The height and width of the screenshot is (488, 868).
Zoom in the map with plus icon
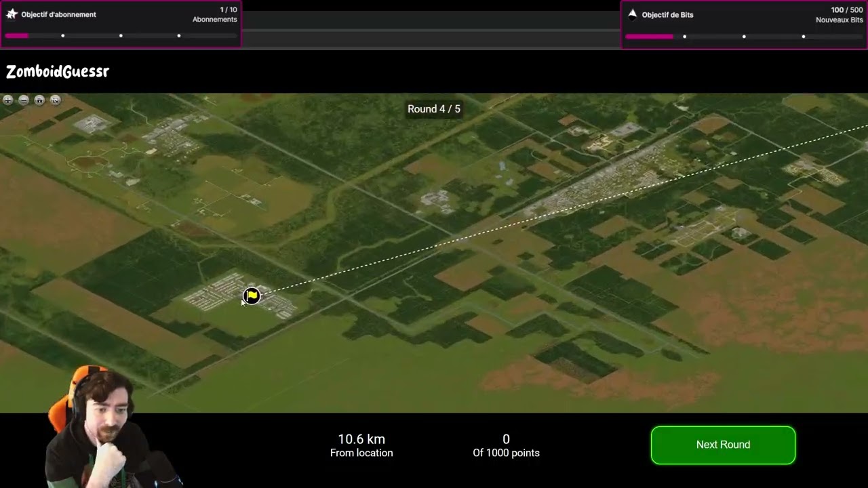click(7, 100)
